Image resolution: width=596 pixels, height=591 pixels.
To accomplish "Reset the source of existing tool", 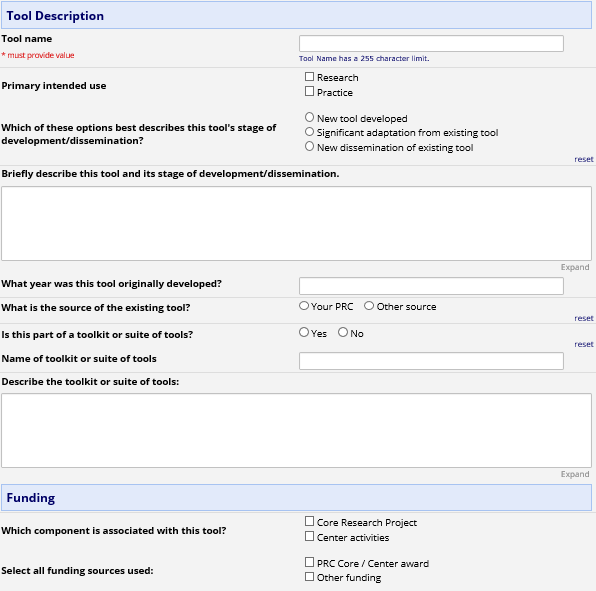I will point(583,318).
